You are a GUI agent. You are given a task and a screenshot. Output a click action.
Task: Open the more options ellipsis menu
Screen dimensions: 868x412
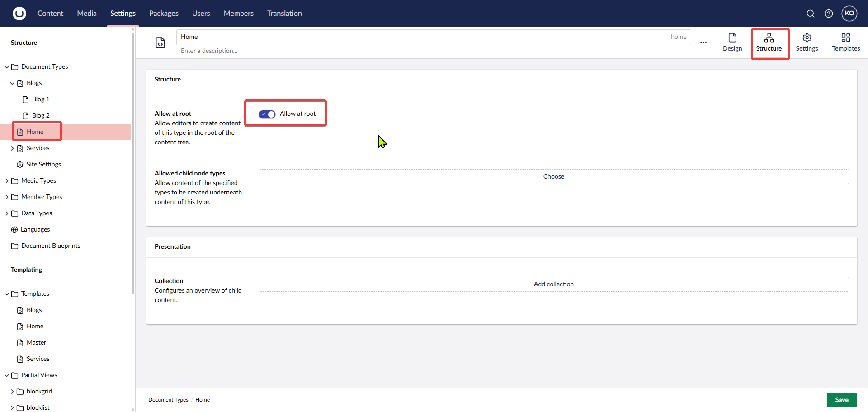point(703,43)
